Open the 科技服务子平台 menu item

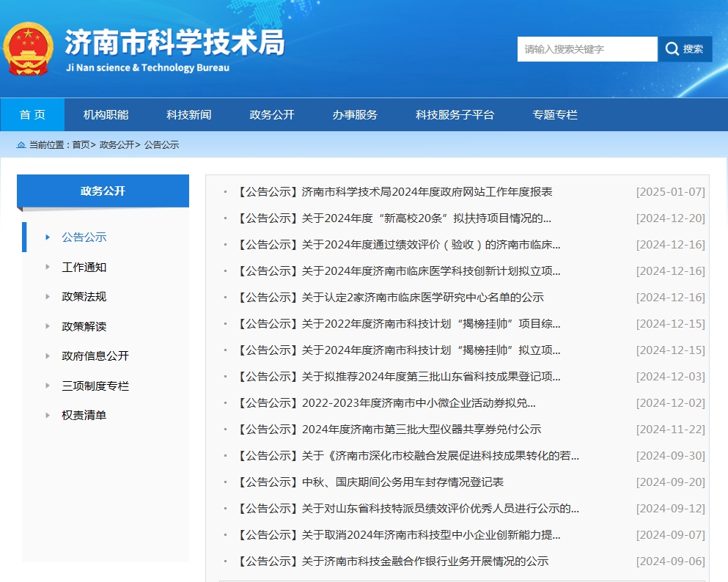coord(455,115)
